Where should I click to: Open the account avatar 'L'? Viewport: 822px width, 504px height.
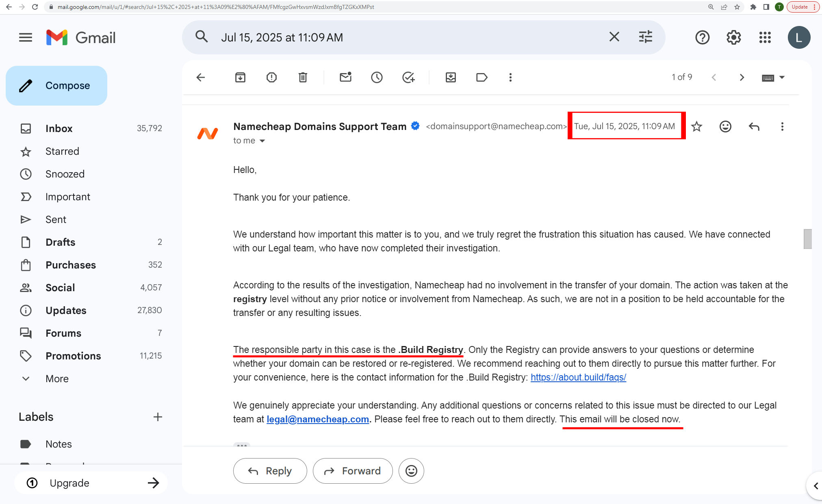[x=799, y=37]
